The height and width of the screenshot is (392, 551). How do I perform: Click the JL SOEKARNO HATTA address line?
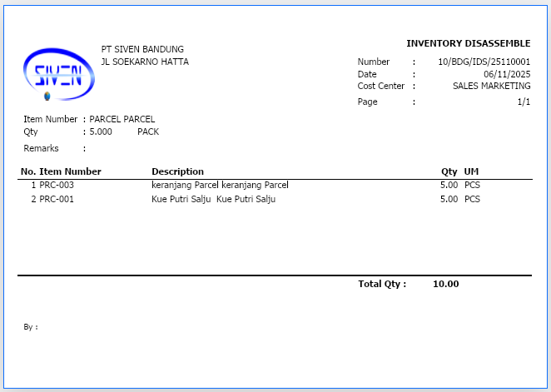pyautogui.click(x=145, y=62)
